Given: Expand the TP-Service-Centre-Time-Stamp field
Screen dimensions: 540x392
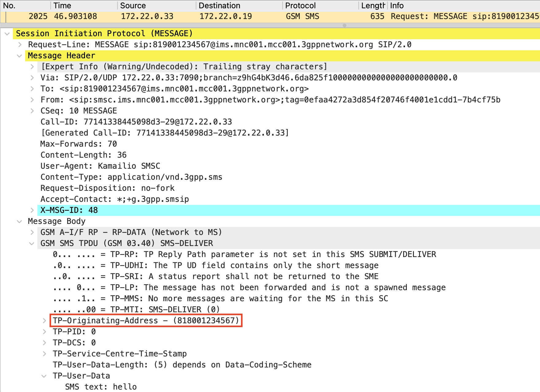Looking at the screenshot, I should point(44,354).
